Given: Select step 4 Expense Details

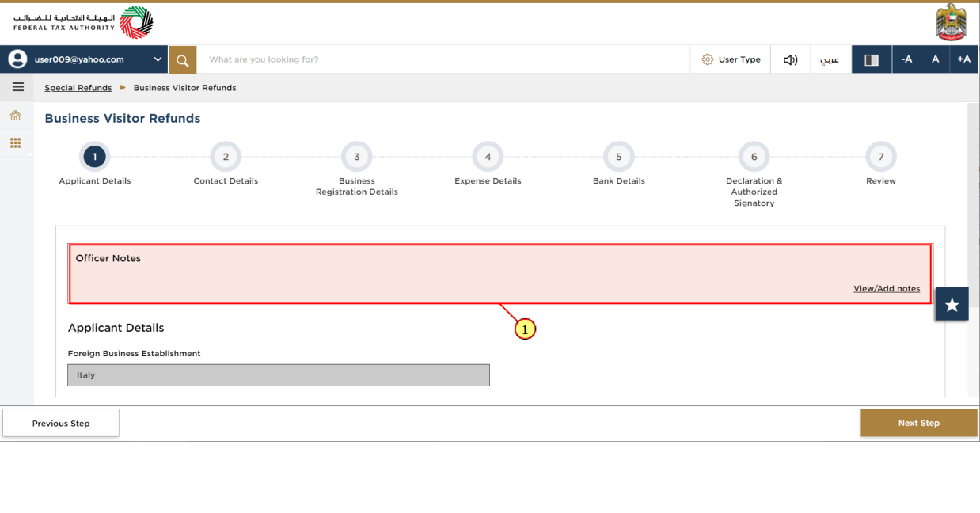Looking at the screenshot, I should point(488,157).
